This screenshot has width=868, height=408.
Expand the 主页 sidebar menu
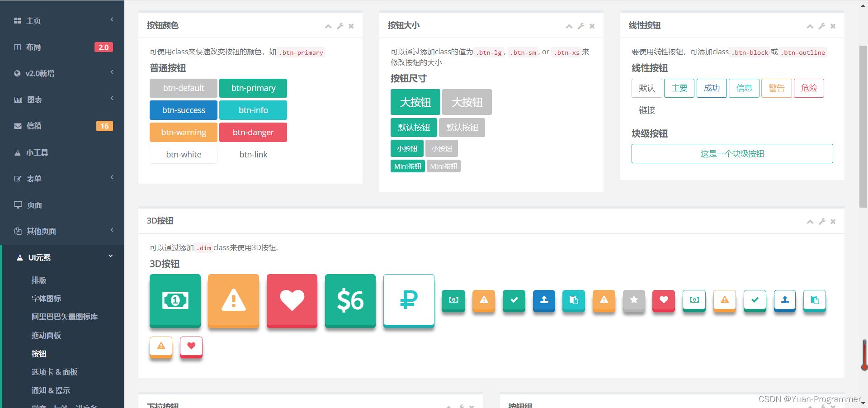[x=62, y=21]
